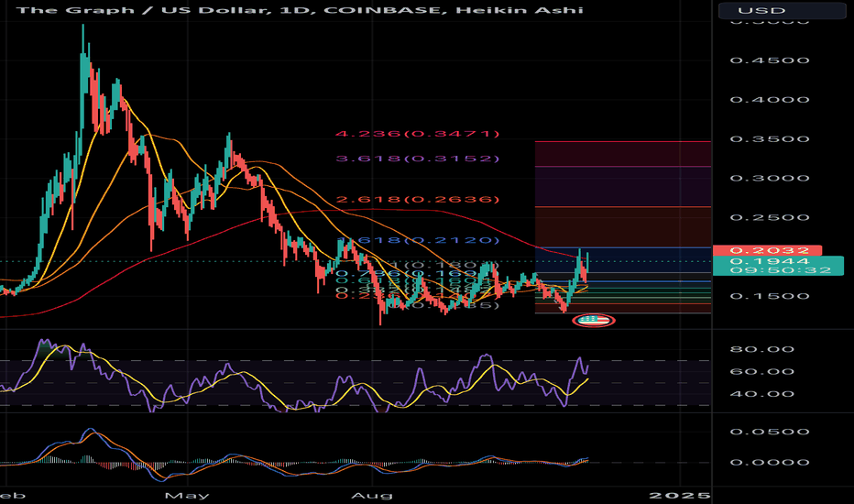Image resolution: width=854 pixels, height=504 pixels.
Task: Click the MACD 0.0000 scale value
Action: tap(770, 463)
